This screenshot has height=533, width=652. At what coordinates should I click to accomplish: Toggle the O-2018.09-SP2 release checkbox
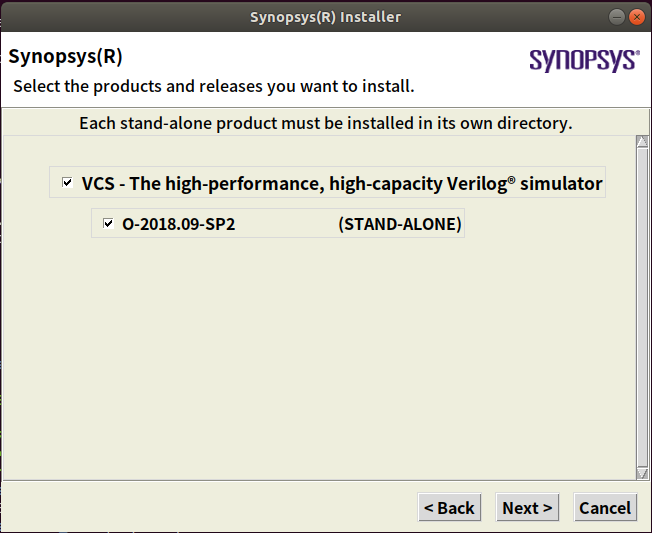coord(108,224)
